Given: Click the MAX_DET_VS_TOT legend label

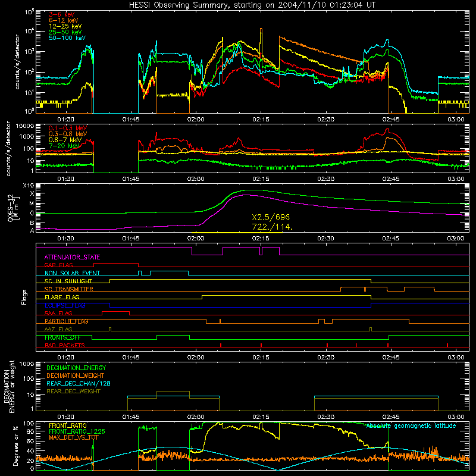Looking at the screenshot, I should 74,437.
